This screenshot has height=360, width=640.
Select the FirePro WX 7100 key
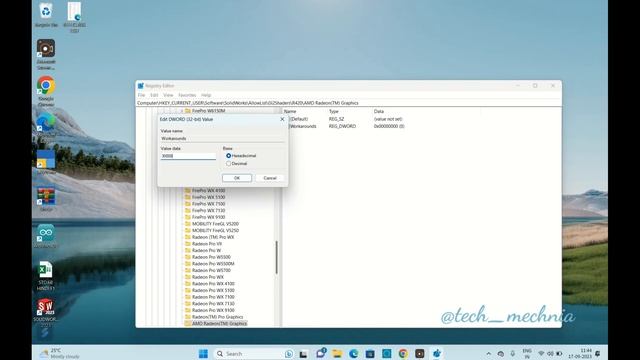[x=209, y=204]
